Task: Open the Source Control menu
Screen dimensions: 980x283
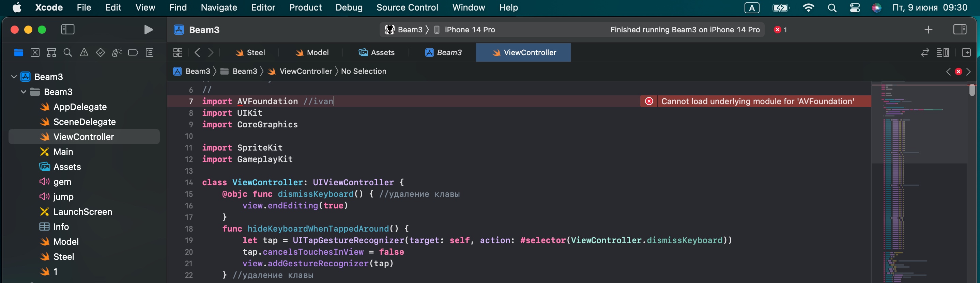Action: tap(407, 7)
